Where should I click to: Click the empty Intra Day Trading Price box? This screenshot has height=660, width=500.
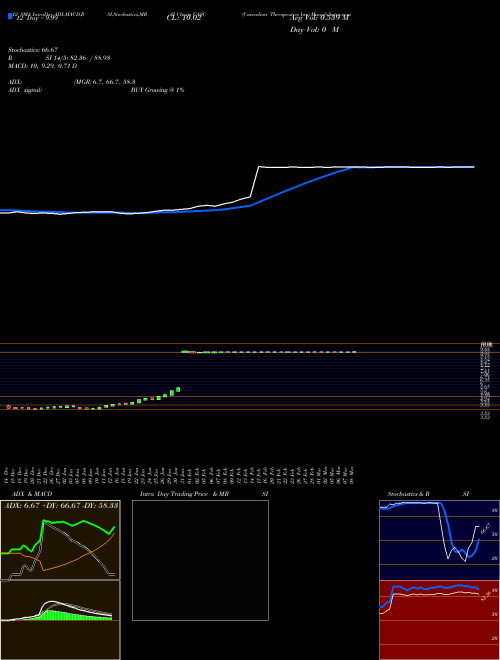tap(200, 560)
